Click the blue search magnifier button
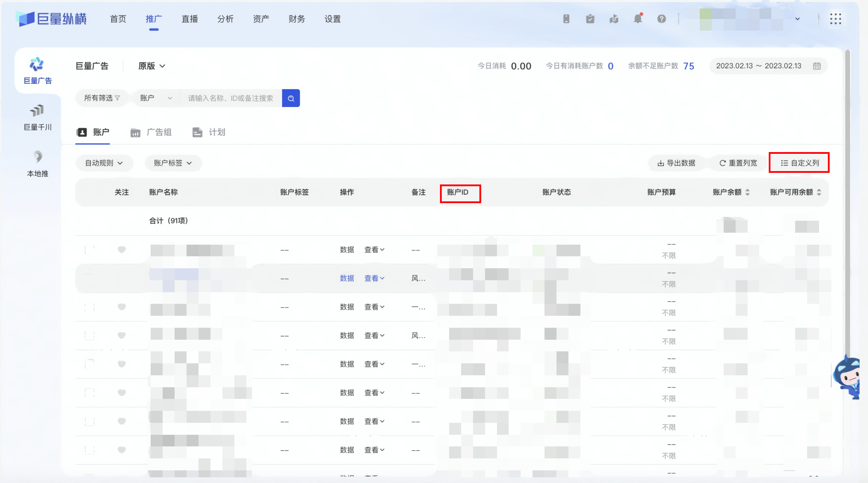 [x=291, y=98]
